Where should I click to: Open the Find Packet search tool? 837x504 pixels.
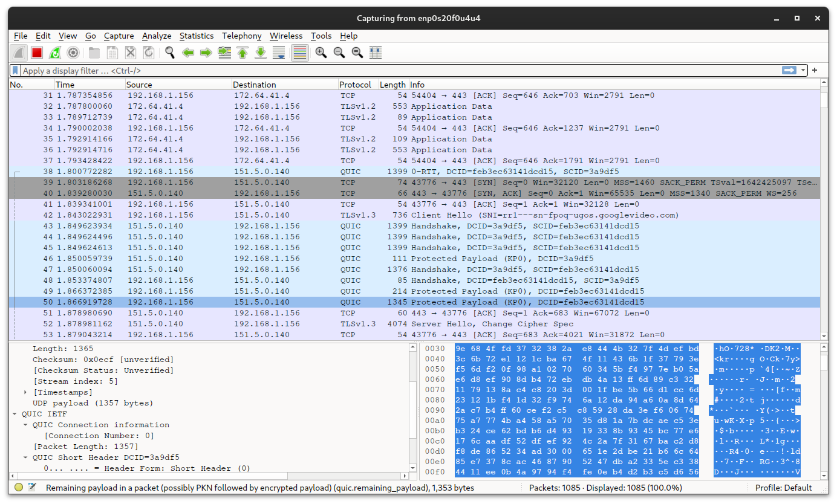point(169,53)
